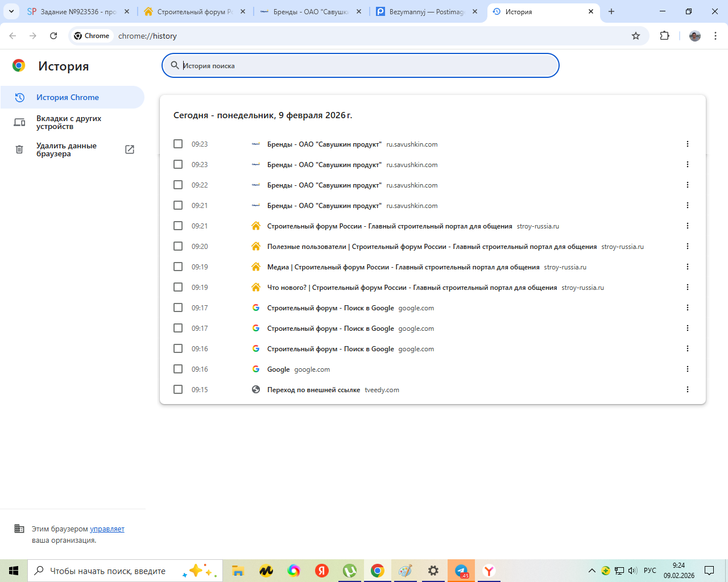
Task: Reload the history page
Action: pyautogui.click(x=53, y=36)
